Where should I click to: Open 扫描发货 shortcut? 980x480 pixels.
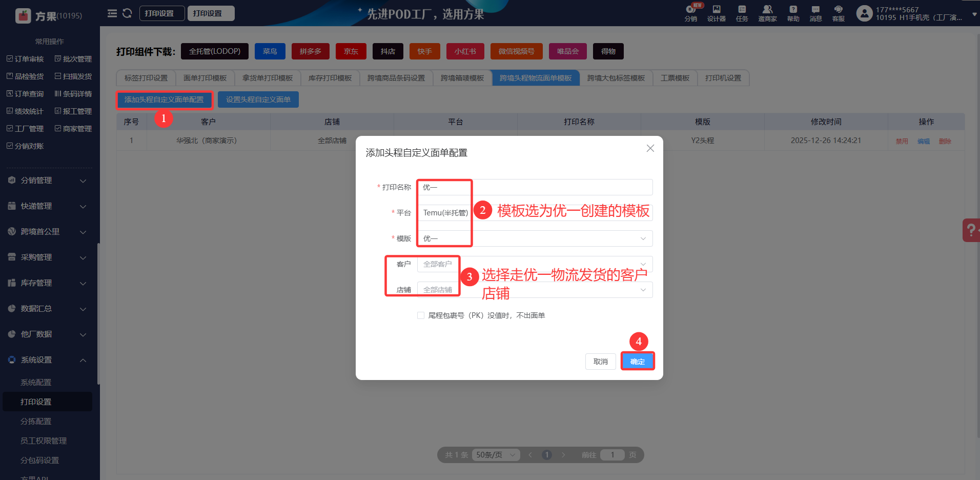73,76
